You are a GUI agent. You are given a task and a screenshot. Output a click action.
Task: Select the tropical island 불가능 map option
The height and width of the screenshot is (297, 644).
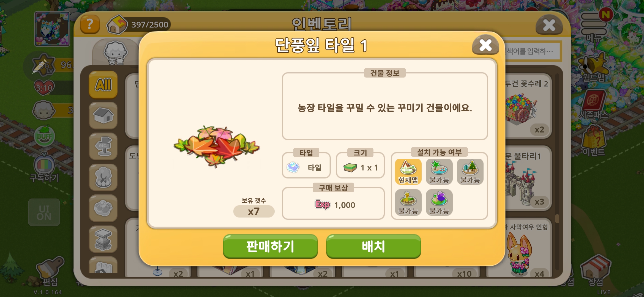pyautogui.click(x=439, y=172)
